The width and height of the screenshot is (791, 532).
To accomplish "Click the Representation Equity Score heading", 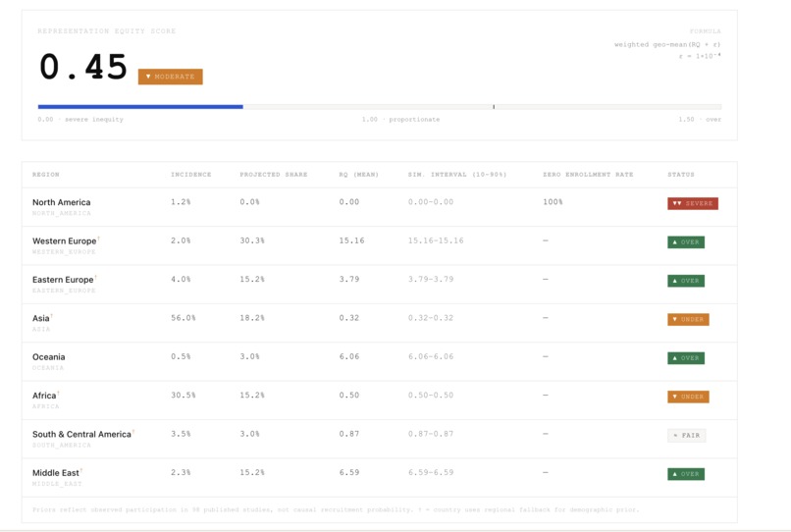I will coord(106,31).
